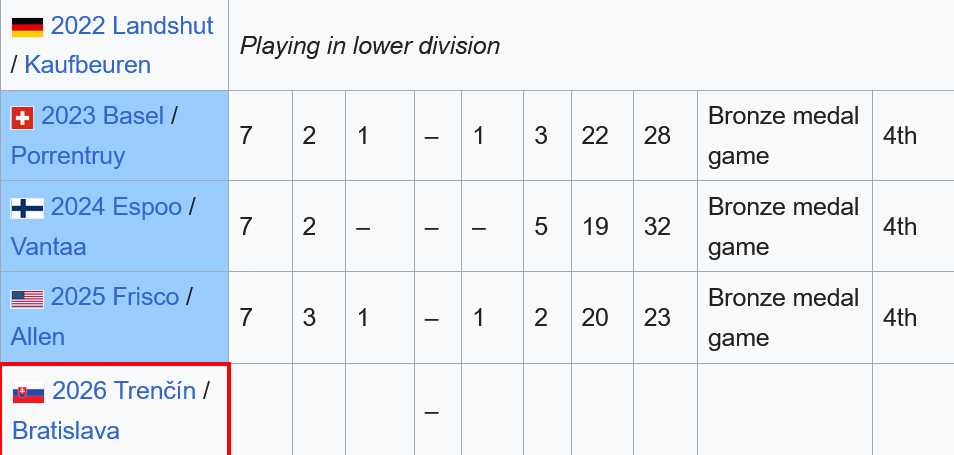Open the 2025 Frisco link
The height and width of the screenshot is (455, 954).
(115, 297)
